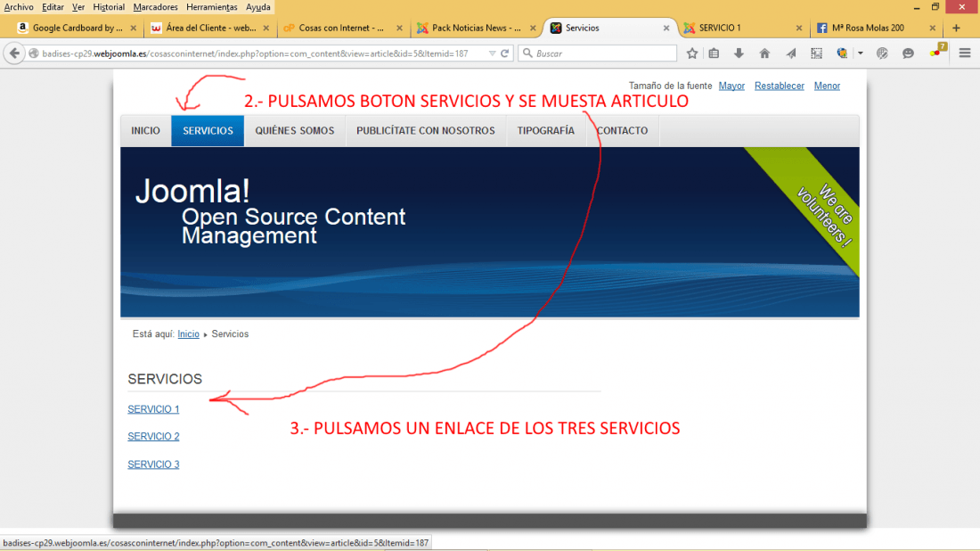The height and width of the screenshot is (551, 980).
Task: Open the SERVICIO 1 link
Action: click(x=153, y=409)
